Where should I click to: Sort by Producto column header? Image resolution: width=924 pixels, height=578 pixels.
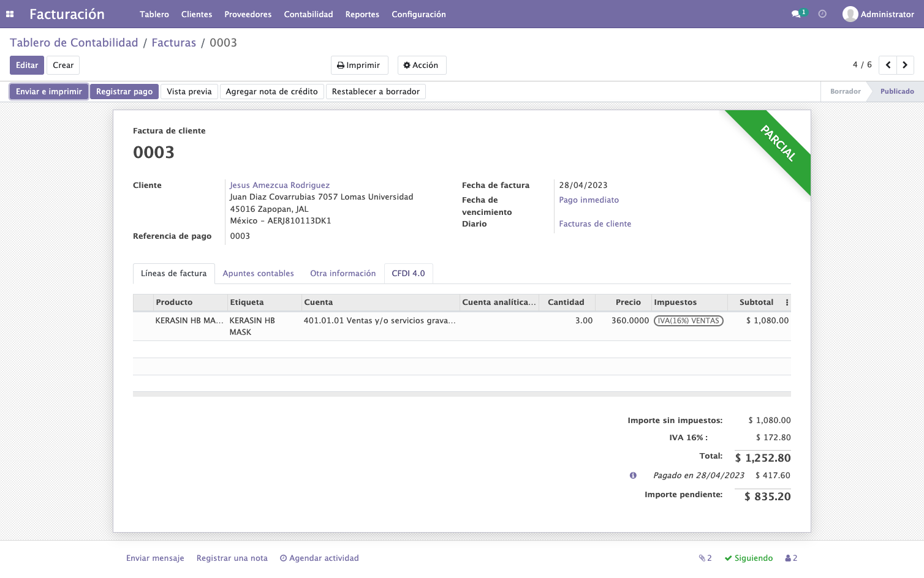(190, 302)
